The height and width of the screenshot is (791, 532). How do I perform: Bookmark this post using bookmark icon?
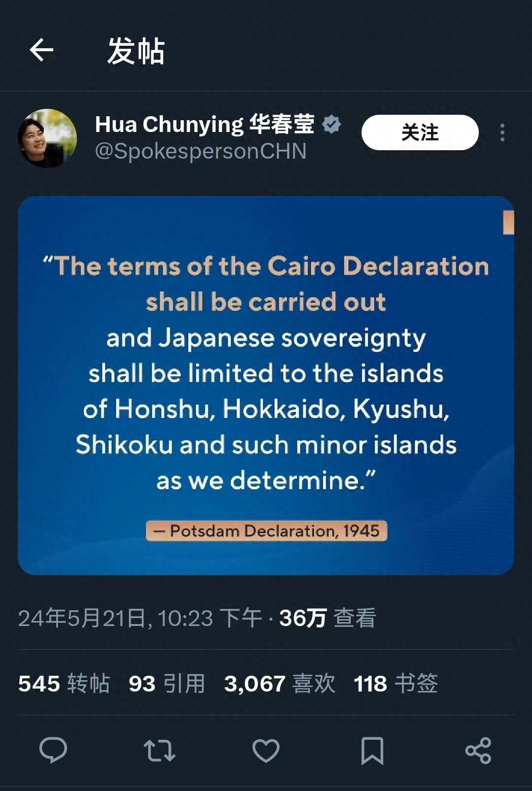(x=372, y=751)
